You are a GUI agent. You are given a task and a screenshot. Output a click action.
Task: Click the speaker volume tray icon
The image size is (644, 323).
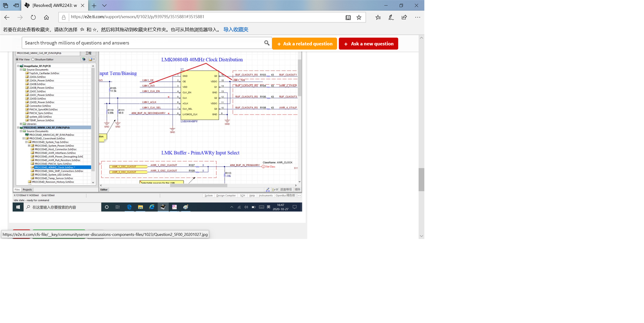point(246,207)
